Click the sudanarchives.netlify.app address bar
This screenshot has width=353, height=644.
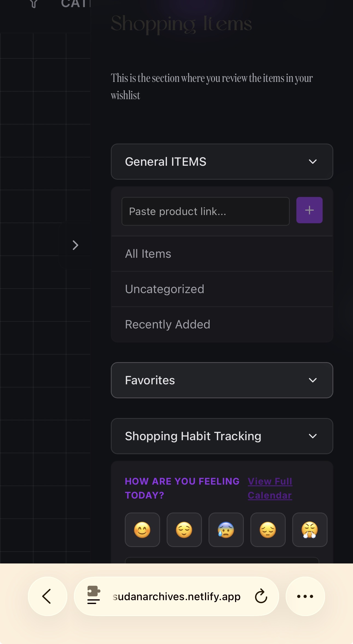(176, 596)
